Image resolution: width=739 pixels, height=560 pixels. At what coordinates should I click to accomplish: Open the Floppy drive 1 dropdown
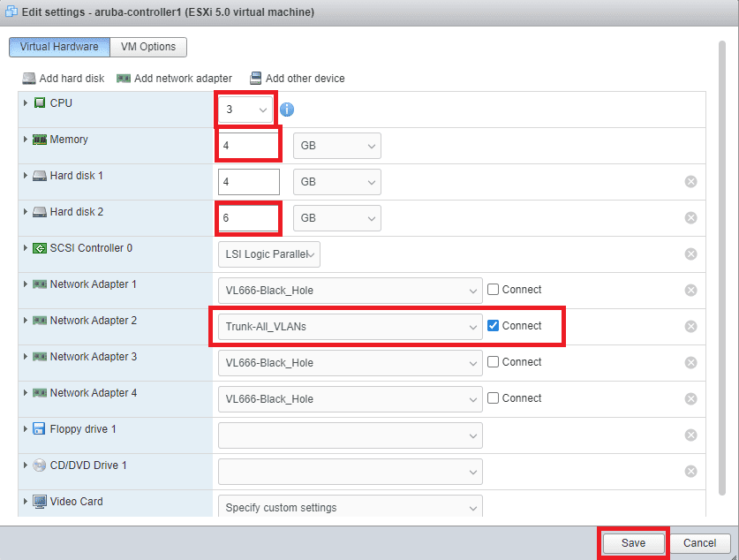[351, 435]
